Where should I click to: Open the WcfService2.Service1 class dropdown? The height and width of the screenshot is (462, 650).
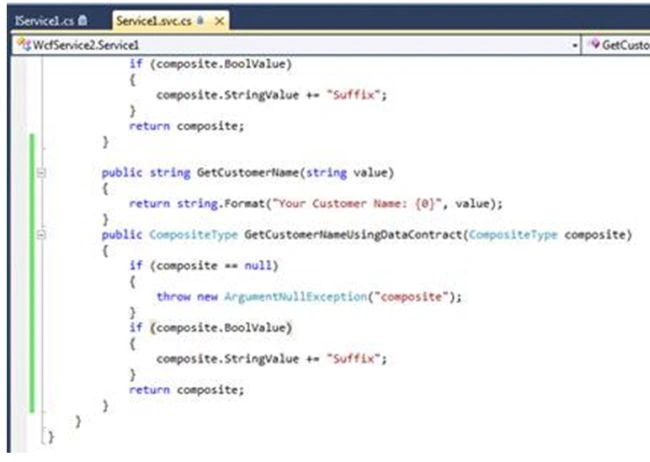click(x=575, y=45)
